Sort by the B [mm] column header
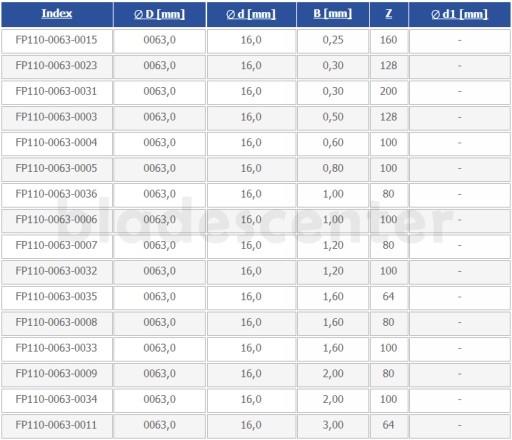 click(333, 13)
